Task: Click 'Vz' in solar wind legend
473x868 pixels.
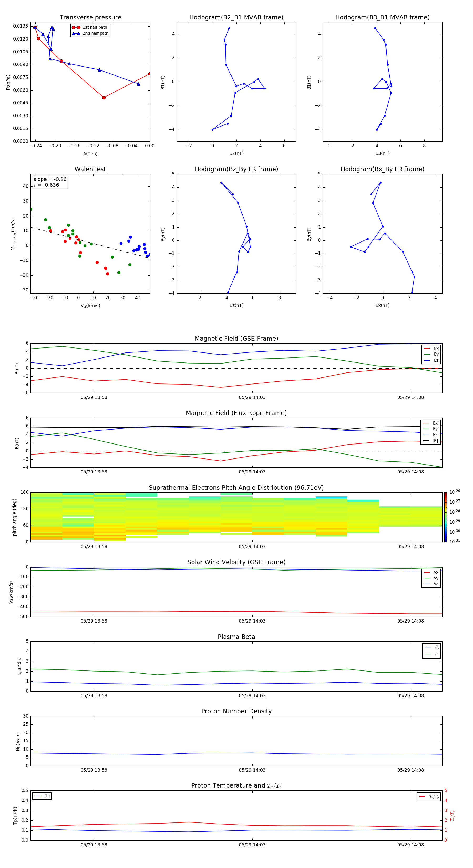Action: coord(431,584)
